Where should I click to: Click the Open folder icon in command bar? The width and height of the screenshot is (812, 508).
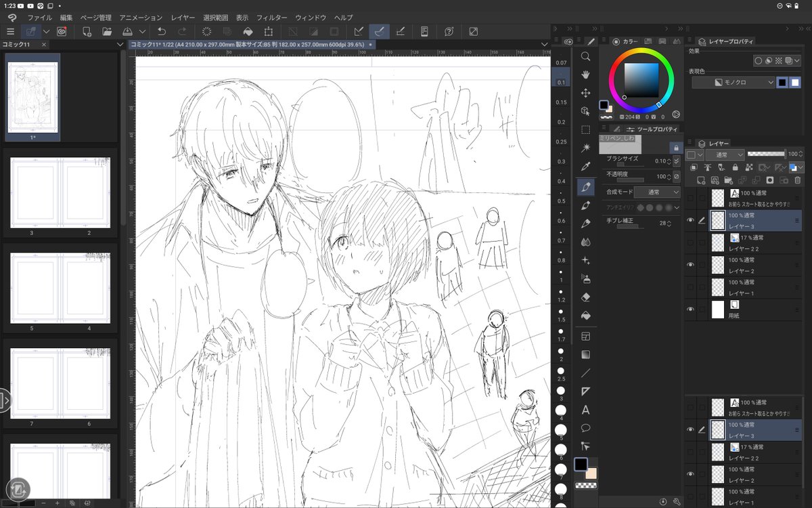(107, 31)
